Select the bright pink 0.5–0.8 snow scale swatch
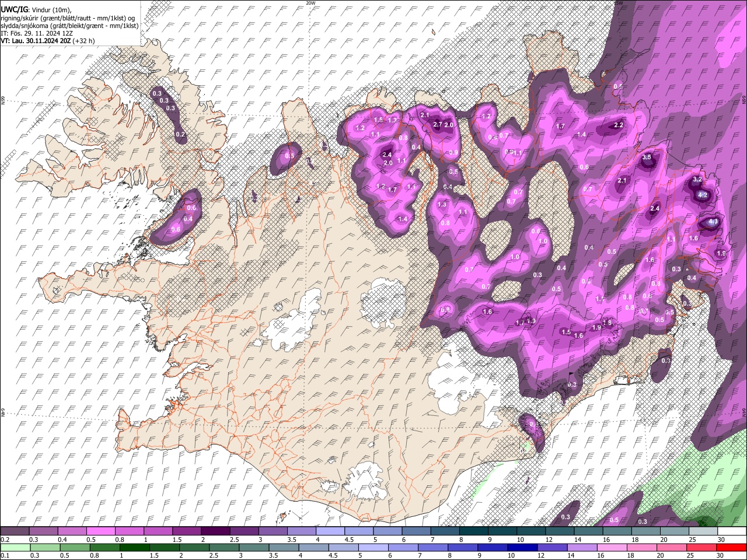 tap(102, 531)
